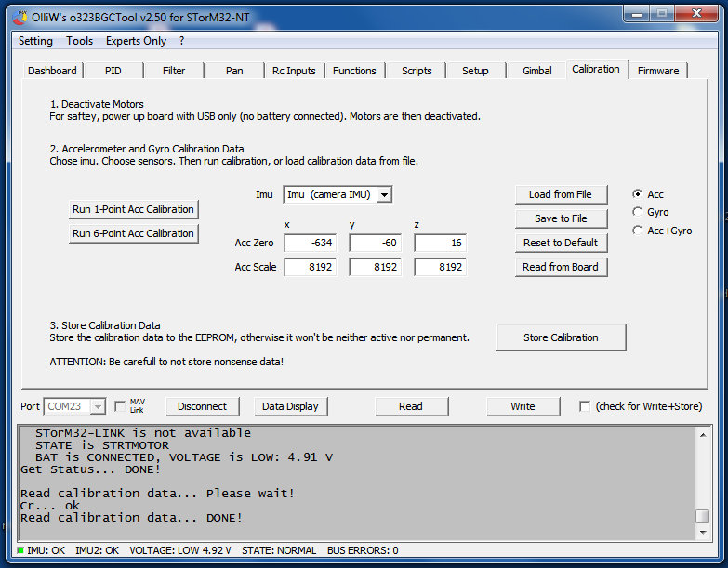The width and height of the screenshot is (728, 568).
Task: Click Read from Board button
Action: tap(561, 267)
